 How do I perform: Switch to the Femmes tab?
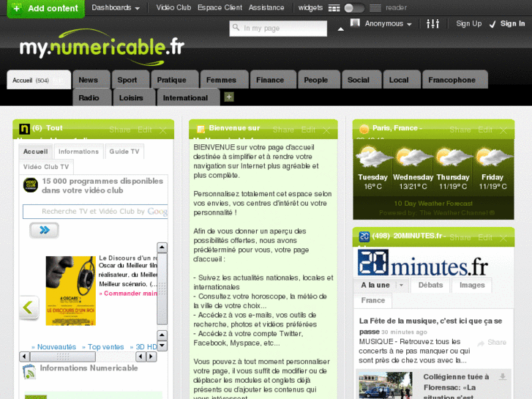pyautogui.click(x=224, y=80)
